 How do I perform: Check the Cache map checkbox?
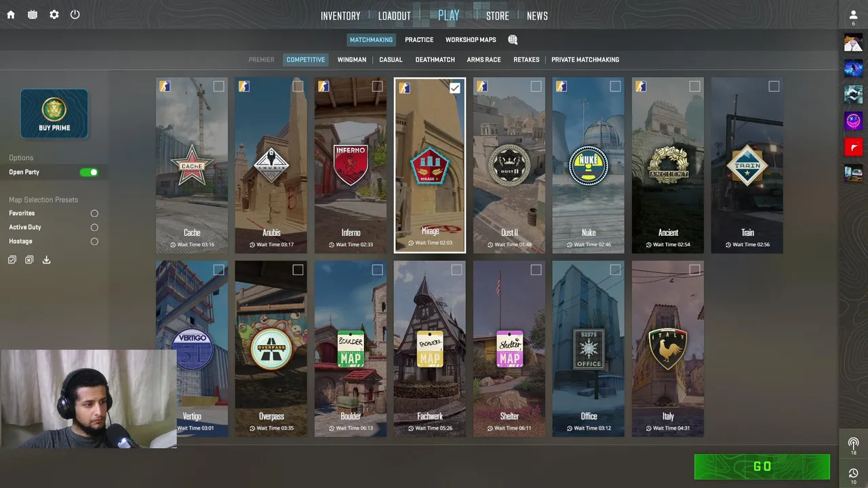(218, 86)
